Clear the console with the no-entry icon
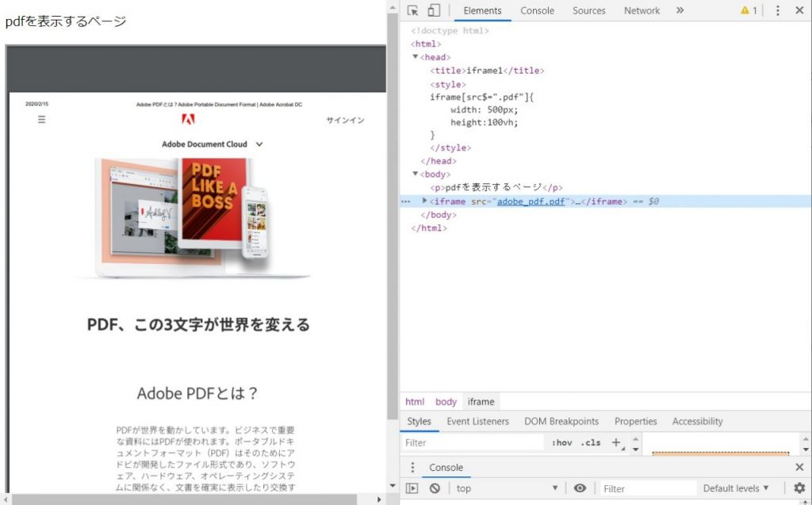The height and width of the screenshot is (505, 812). pyautogui.click(x=434, y=488)
